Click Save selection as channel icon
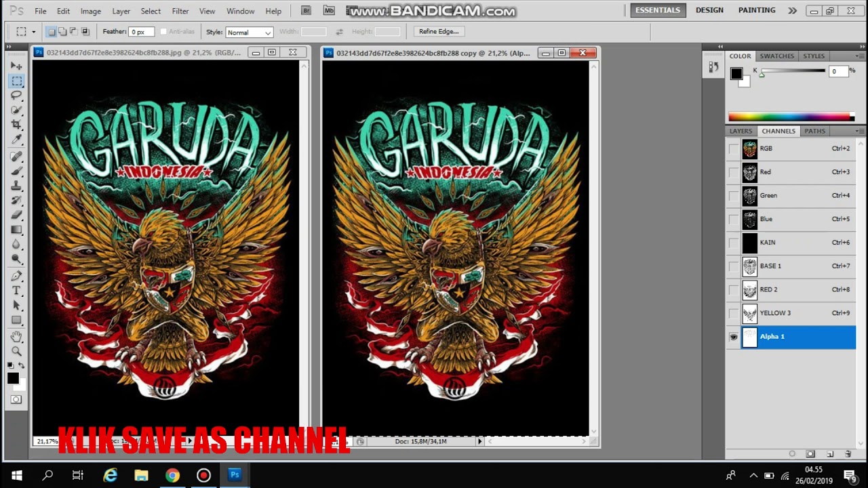The image size is (868, 488). (810, 453)
